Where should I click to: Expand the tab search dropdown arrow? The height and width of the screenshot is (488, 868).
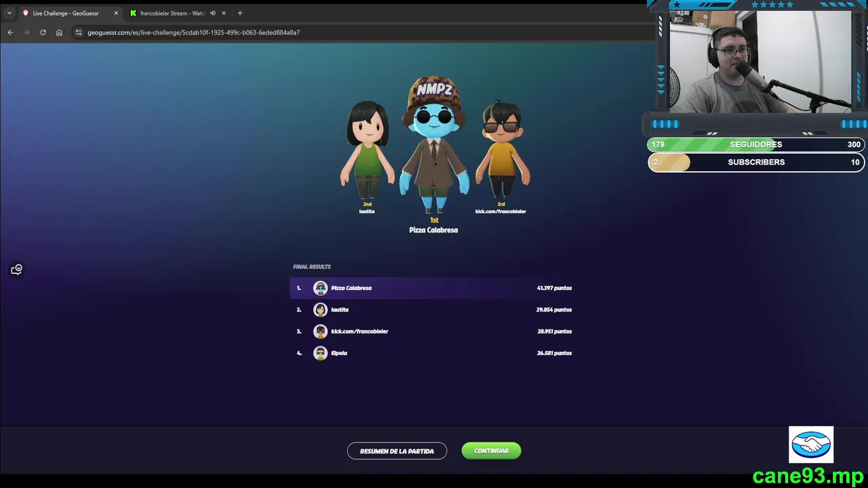click(9, 13)
